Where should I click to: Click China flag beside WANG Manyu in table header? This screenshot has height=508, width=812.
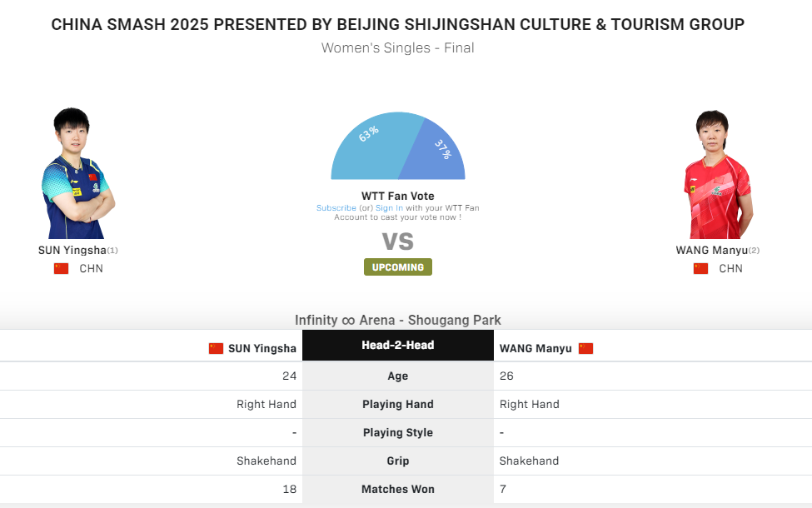click(x=585, y=348)
